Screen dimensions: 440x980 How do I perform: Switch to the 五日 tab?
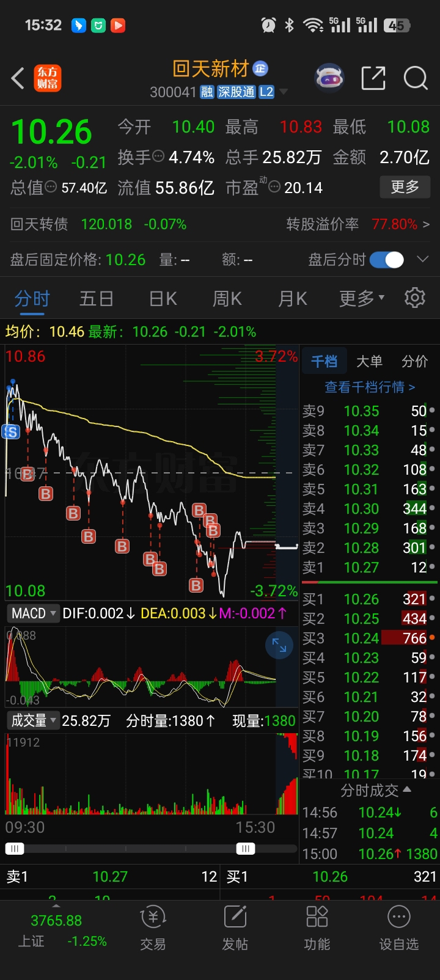(97, 298)
